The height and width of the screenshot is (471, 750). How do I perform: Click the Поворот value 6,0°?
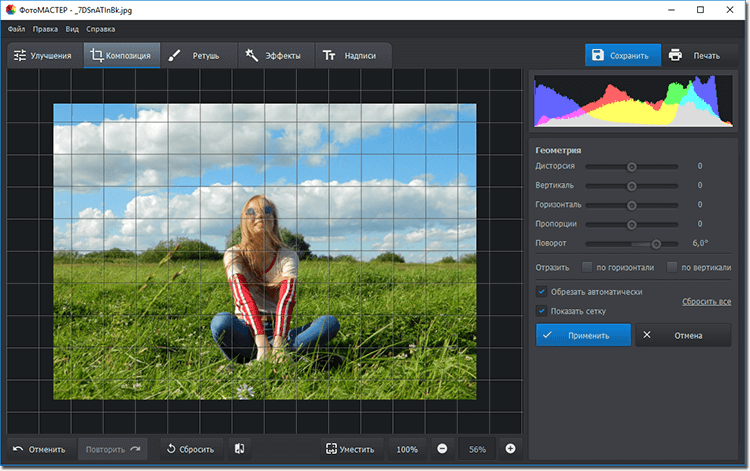point(700,243)
